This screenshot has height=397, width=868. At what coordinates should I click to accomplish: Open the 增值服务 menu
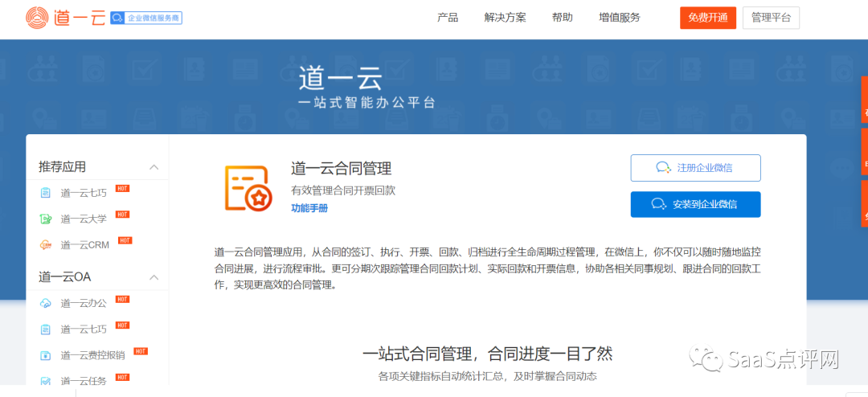[x=620, y=18]
